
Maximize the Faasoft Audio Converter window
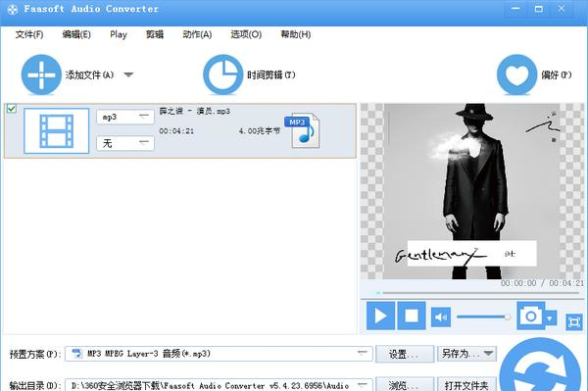(539, 9)
